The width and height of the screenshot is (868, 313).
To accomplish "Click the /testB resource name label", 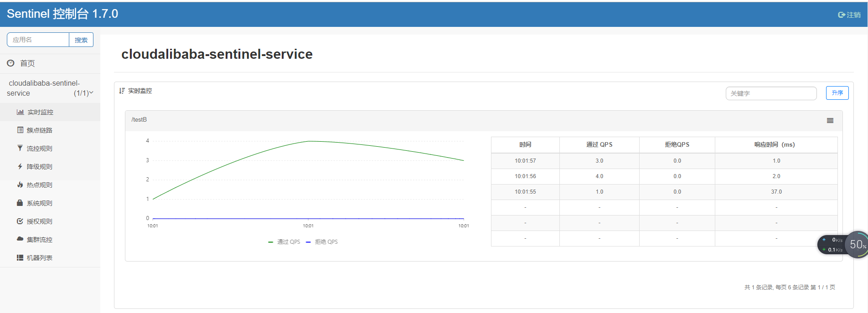I will coord(139,120).
